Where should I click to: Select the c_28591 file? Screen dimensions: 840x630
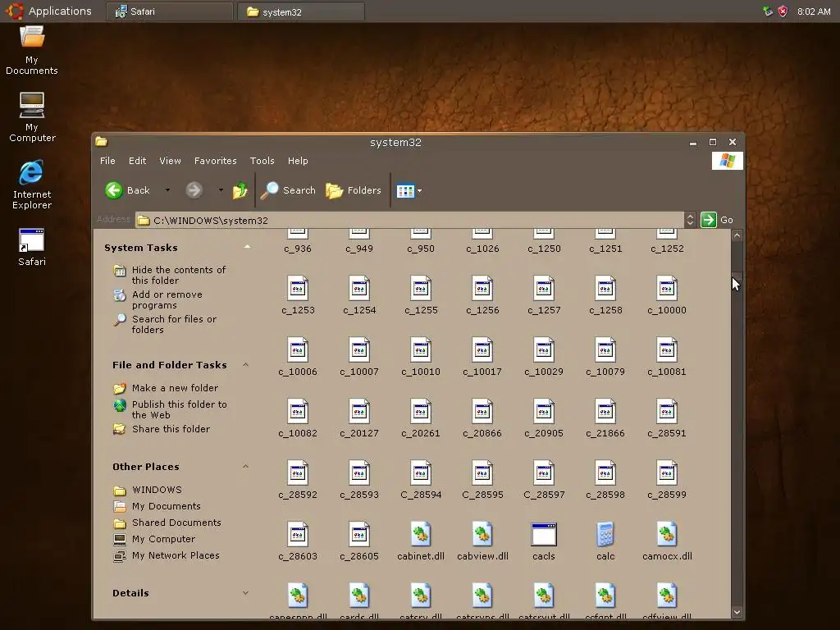click(667, 418)
